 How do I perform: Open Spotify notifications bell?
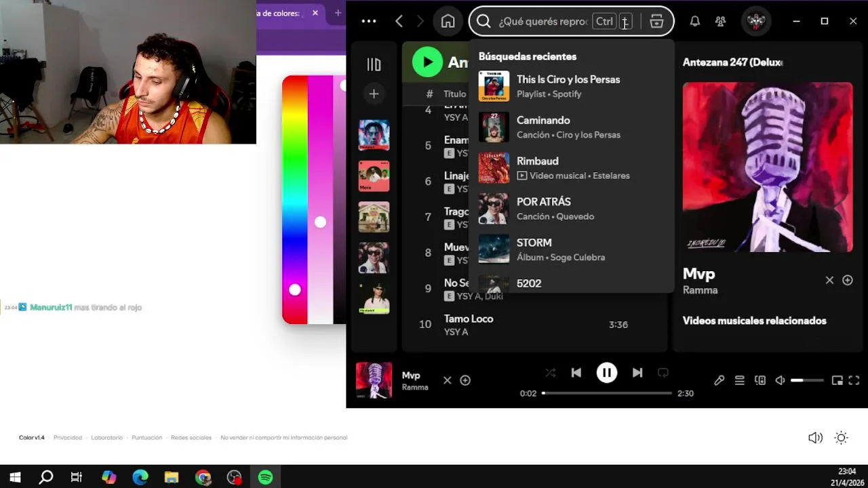[x=695, y=21]
